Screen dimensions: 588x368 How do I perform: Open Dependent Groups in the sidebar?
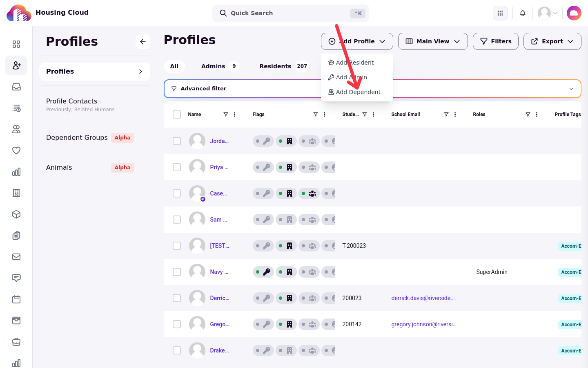77,137
